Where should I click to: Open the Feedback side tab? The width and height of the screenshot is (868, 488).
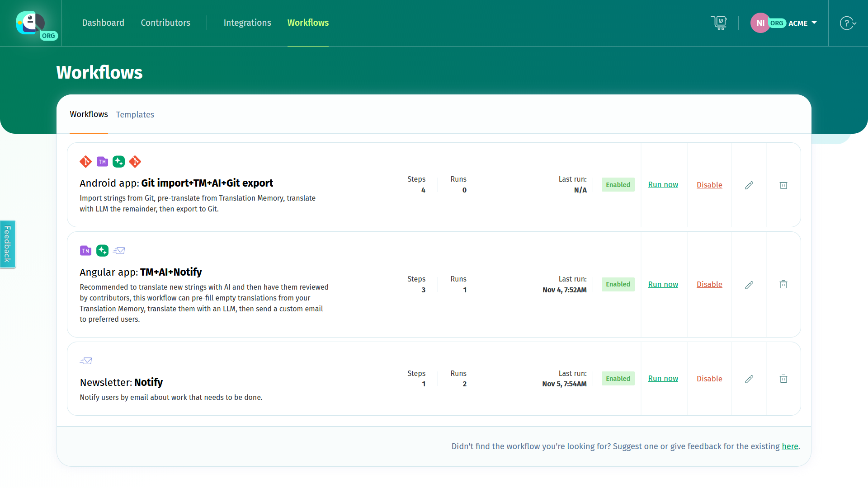tap(8, 244)
